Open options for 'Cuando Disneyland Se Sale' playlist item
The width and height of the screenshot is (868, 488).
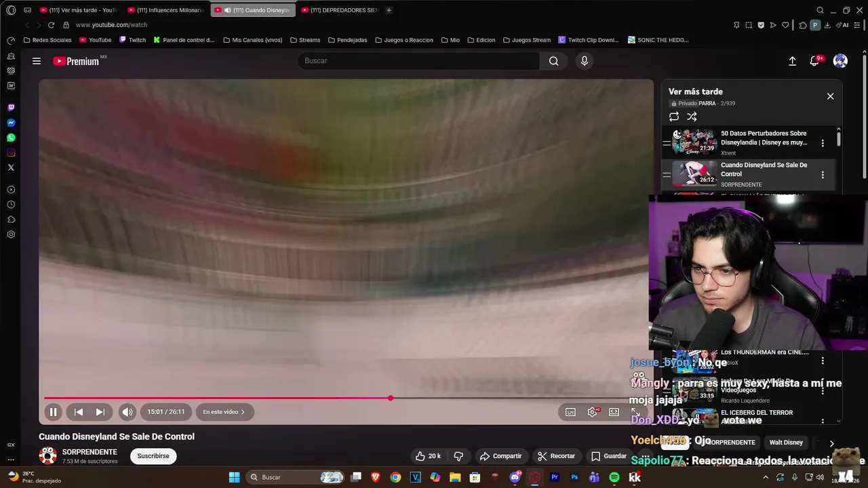coord(823,175)
